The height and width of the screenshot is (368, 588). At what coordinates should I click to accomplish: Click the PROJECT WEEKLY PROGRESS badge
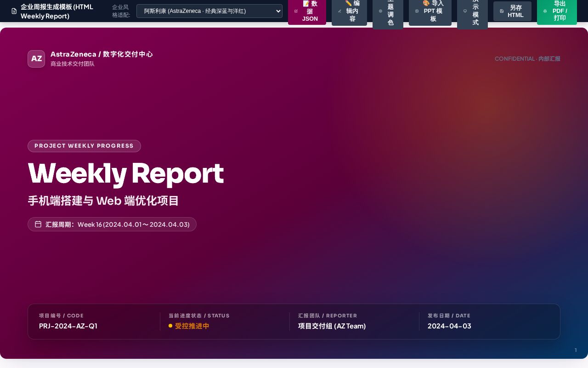pyautogui.click(x=84, y=146)
